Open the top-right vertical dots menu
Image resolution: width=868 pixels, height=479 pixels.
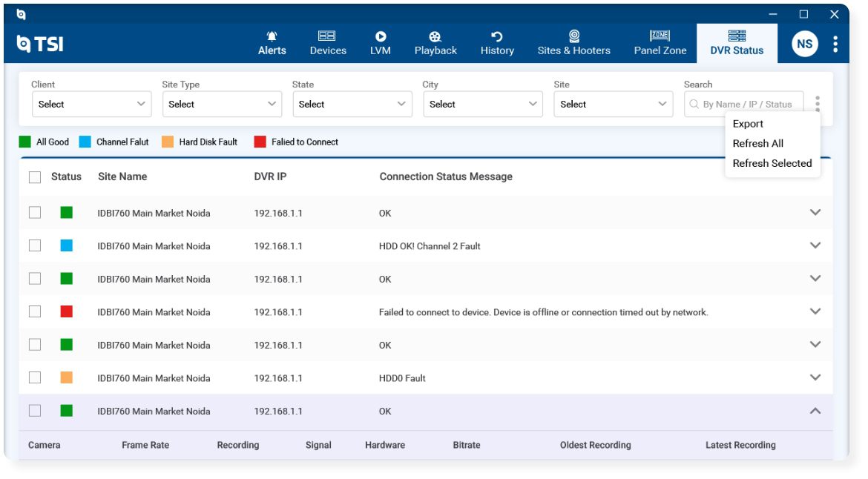tap(835, 44)
